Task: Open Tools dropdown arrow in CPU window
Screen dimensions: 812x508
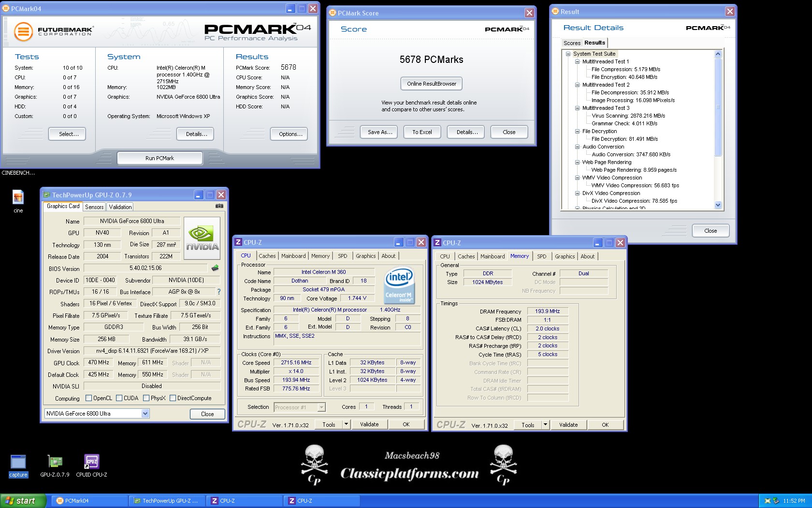Action: (346, 424)
